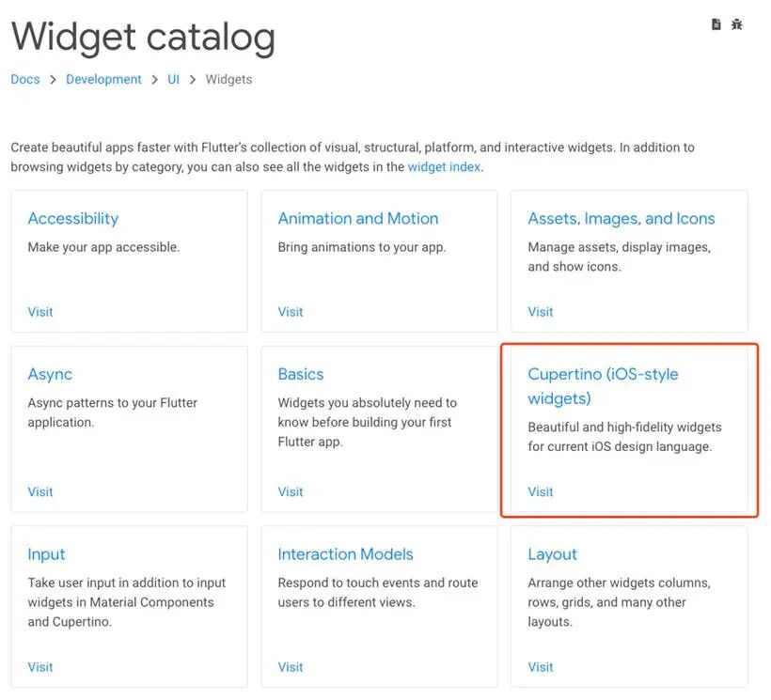771x700 pixels.
Task: Click Visit in the Basics card
Action: pyautogui.click(x=291, y=491)
